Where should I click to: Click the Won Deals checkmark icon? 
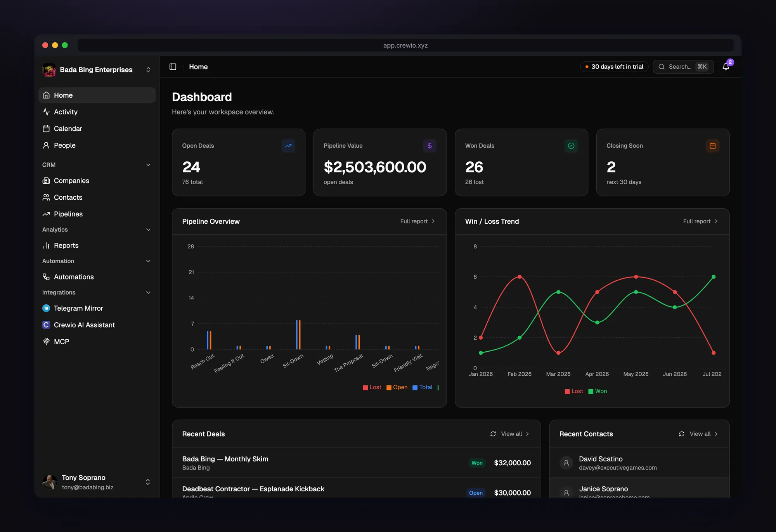(571, 146)
